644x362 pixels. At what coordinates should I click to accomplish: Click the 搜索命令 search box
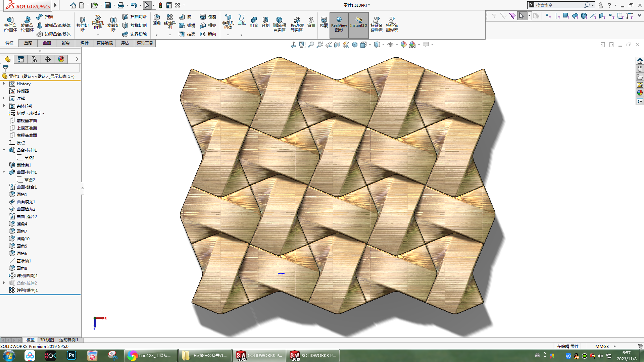tap(558, 5)
